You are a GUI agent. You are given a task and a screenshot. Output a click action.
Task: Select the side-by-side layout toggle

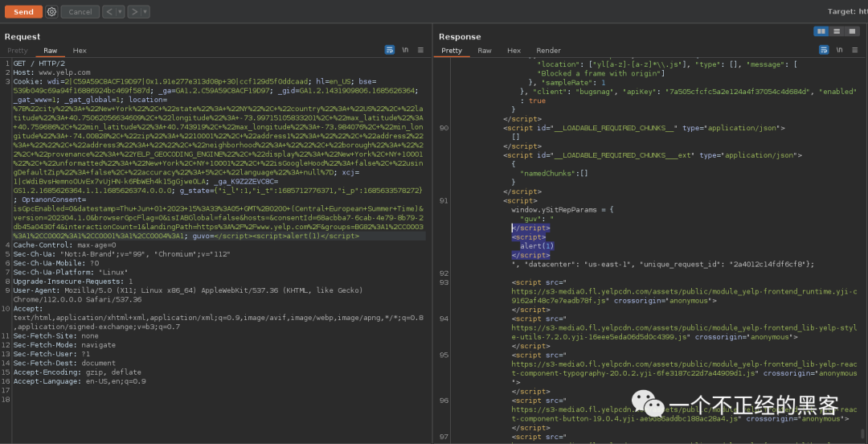[821, 31]
